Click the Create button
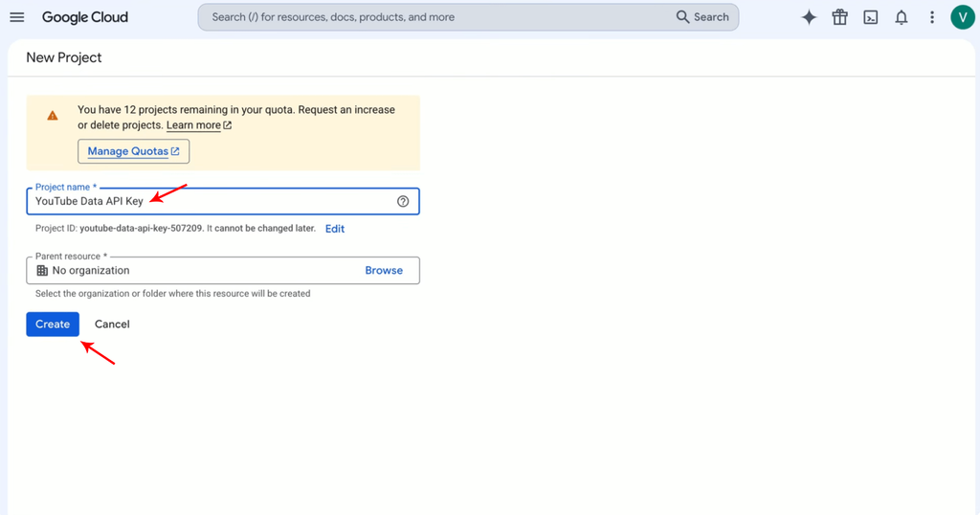The image size is (980, 515). click(53, 325)
